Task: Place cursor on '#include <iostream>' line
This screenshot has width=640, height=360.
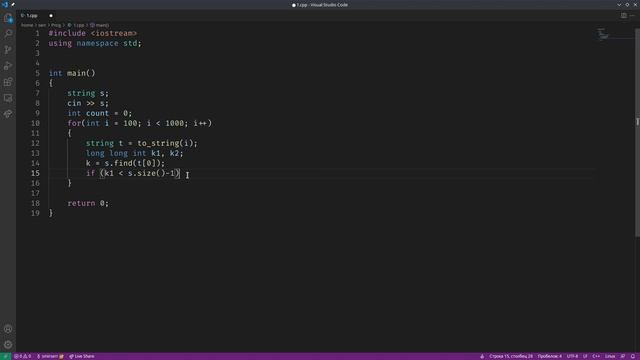Action: pos(93,33)
